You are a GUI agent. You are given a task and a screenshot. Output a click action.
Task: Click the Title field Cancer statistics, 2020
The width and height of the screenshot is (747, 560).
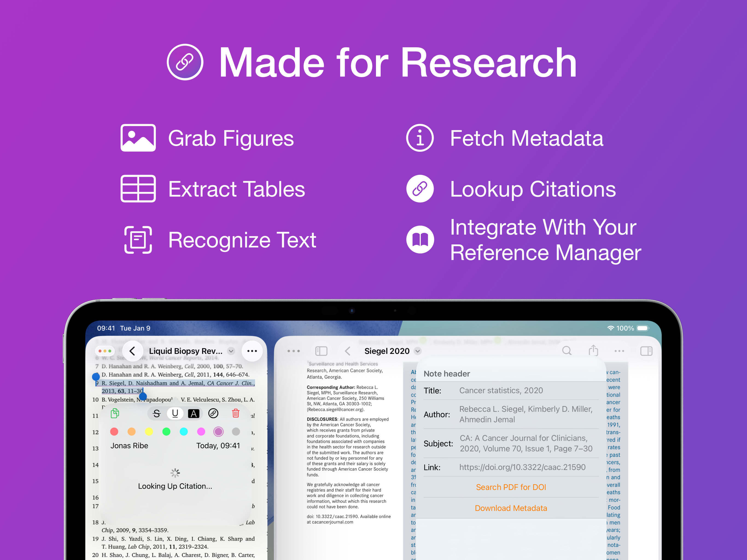(x=501, y=390)
